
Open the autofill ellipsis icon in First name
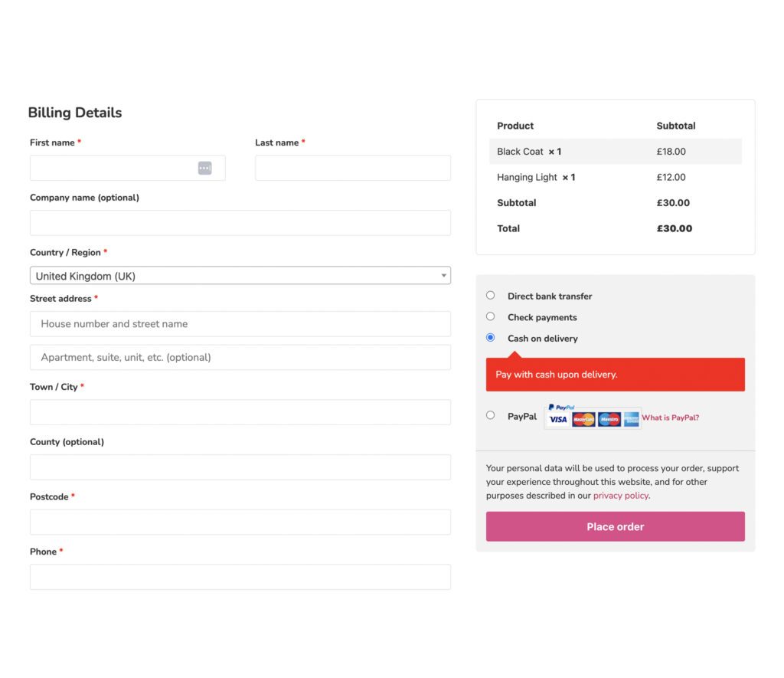(205, 167)
